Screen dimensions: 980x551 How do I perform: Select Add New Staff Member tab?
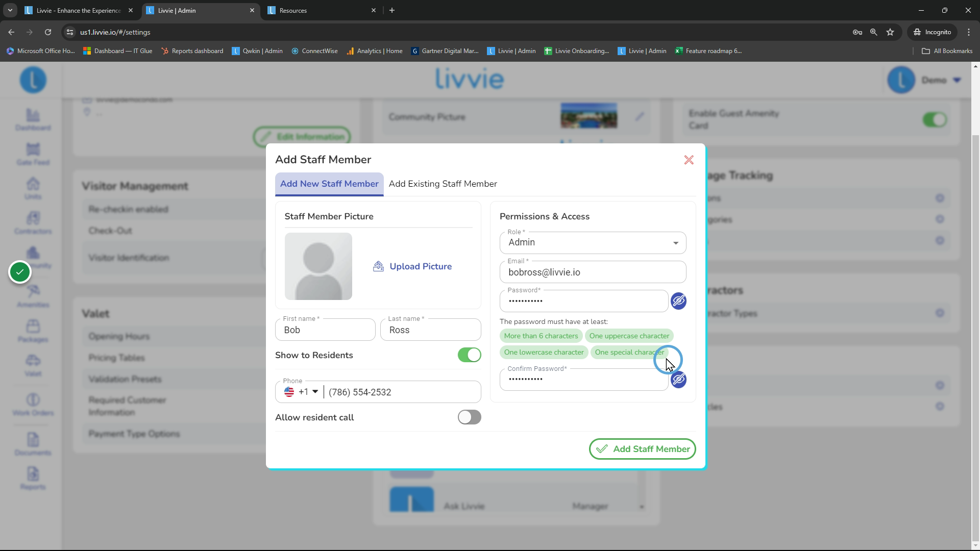click(x=329, y=184)
